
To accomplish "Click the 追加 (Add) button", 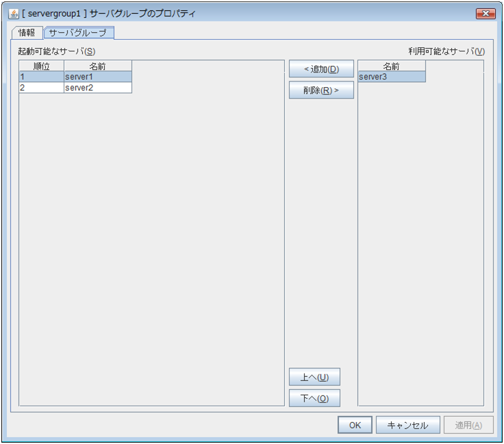I will (321, 69).
